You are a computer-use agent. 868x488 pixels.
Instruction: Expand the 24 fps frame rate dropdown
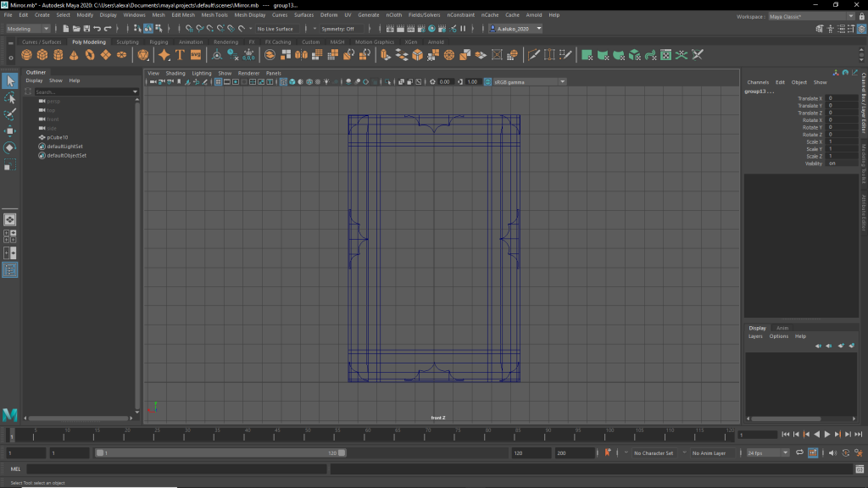click(x=768, y=453)
